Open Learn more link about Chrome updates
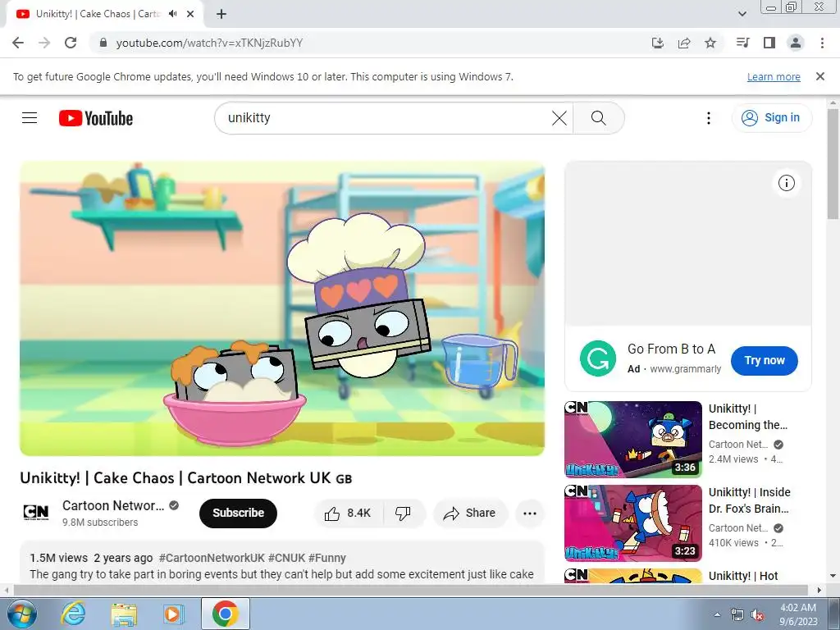This screenshot has height=630, width=840. [x=774, y=76]
